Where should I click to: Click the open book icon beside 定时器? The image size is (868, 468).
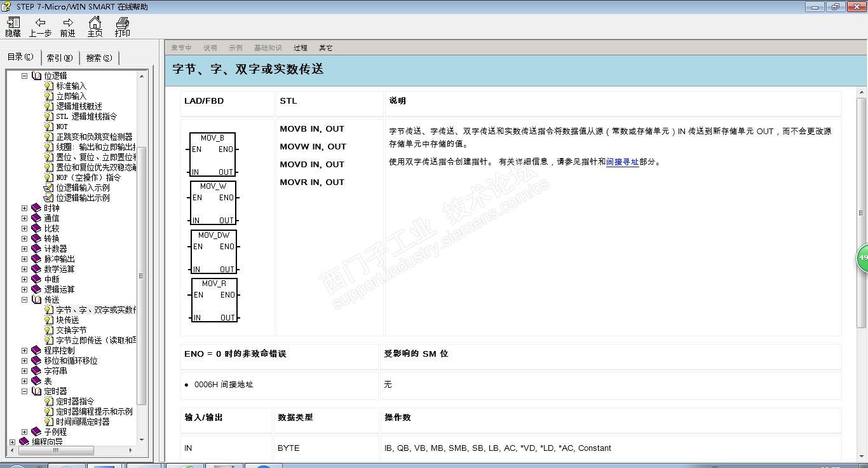(36, 391)
